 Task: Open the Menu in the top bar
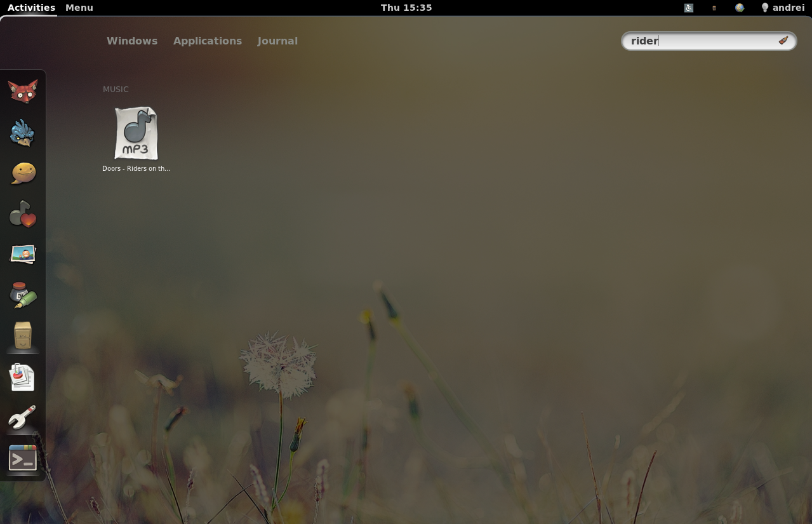coord(79,8)
